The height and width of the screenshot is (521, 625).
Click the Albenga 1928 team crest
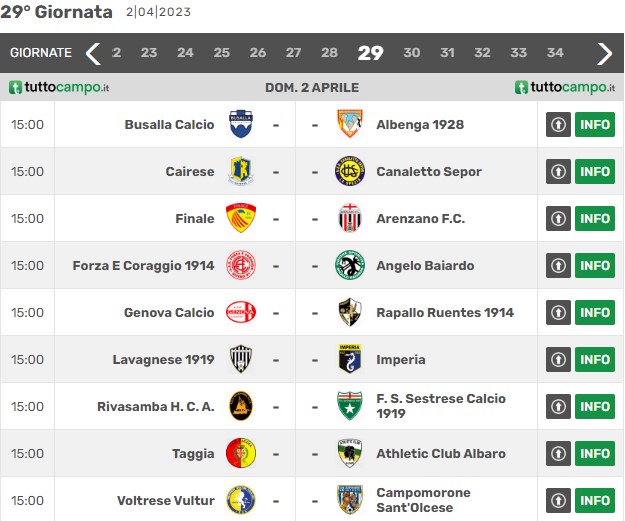[x=350, y=124]
